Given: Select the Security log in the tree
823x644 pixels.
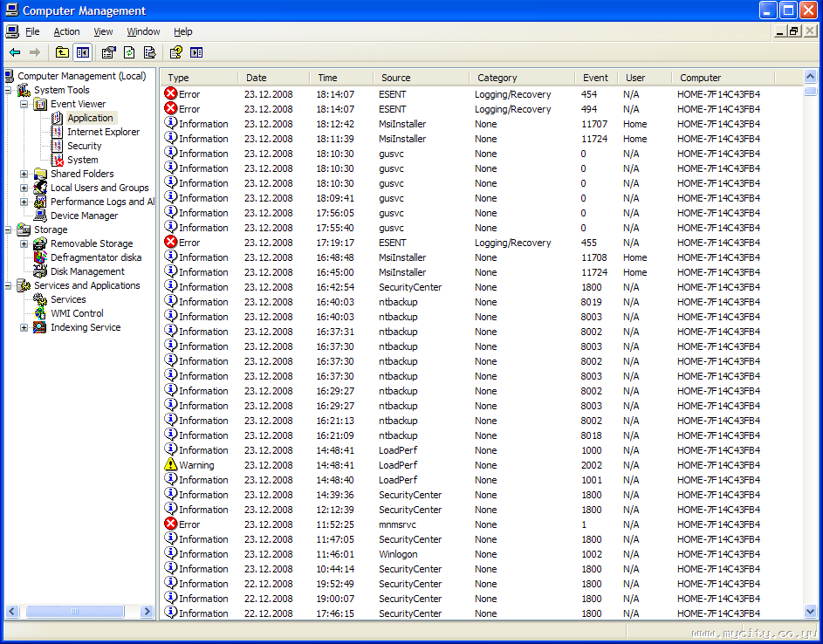Looking at the screenshot, I should (x=84, y=146).
